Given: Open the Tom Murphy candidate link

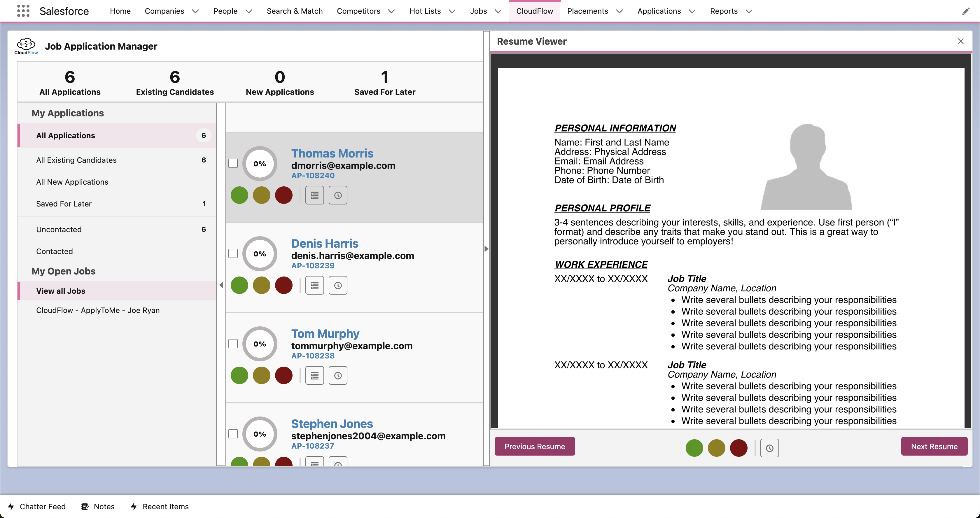Looking at the screenshot, I should click(x=325, y=334).
